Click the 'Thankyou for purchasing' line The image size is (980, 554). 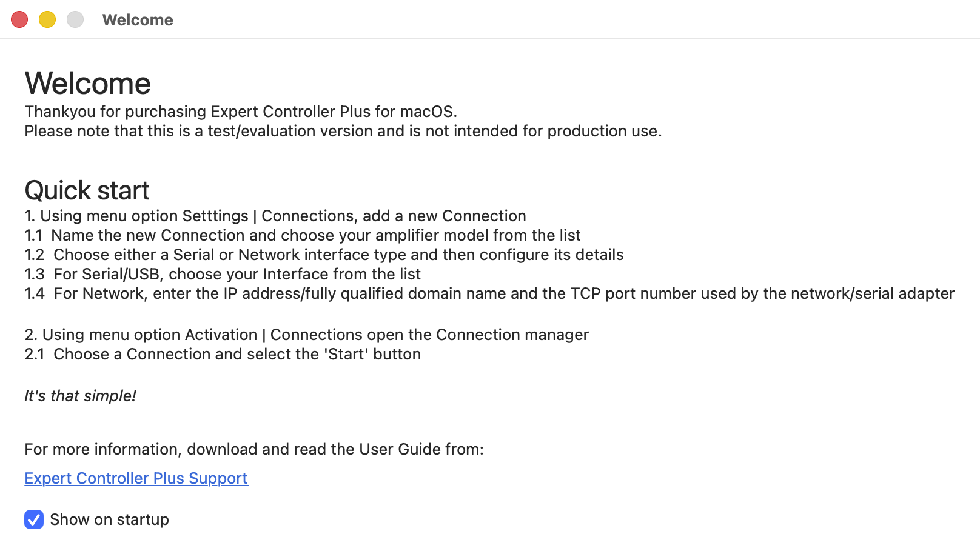[x=241, y=112]
